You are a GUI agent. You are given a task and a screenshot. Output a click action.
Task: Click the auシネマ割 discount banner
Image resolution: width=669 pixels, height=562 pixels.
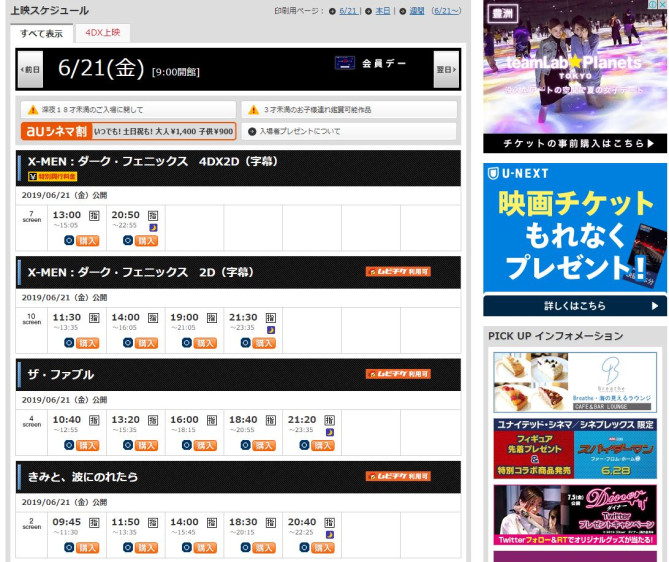pyautogui.click(x=128, y=131)
